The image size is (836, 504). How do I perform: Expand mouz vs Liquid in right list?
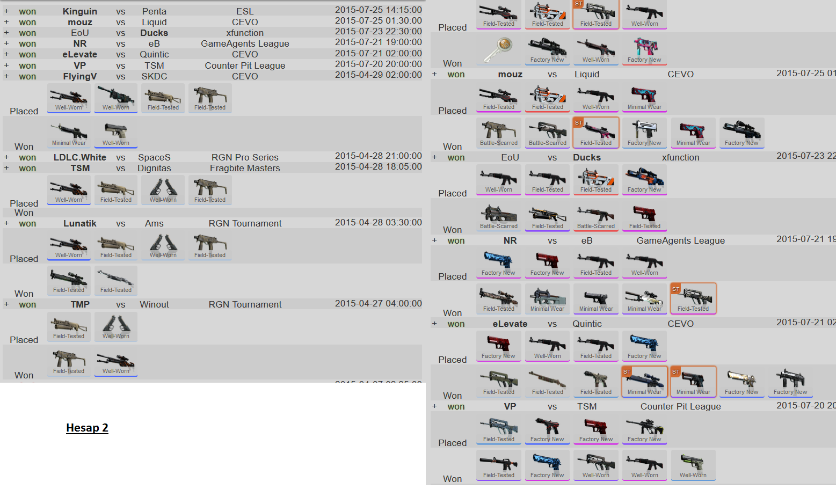tap(434, 74)
